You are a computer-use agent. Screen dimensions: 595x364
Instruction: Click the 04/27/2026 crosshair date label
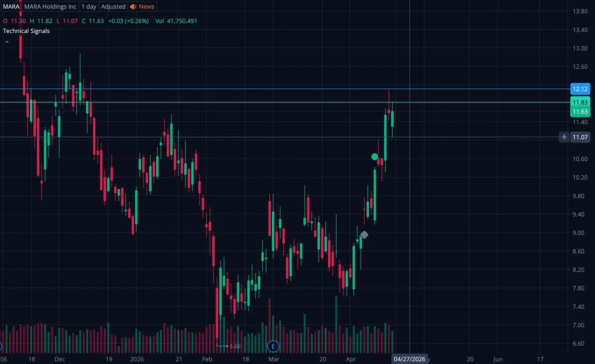[410, 359]
